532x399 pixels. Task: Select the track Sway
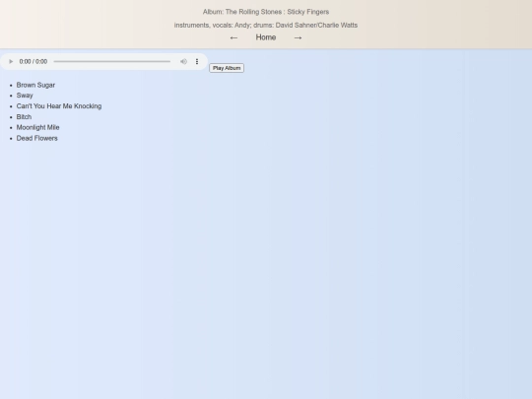pyautogui.click(x=25, y=96)
